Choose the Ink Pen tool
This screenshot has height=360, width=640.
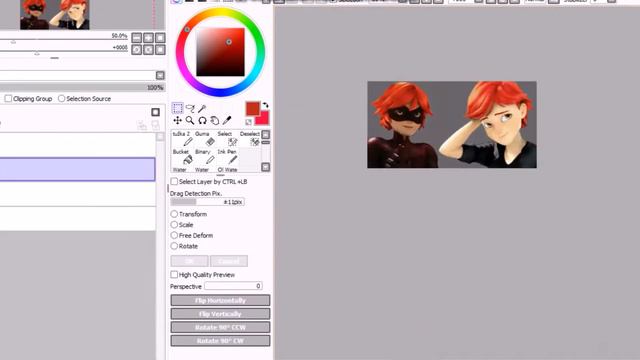(227, 157)
